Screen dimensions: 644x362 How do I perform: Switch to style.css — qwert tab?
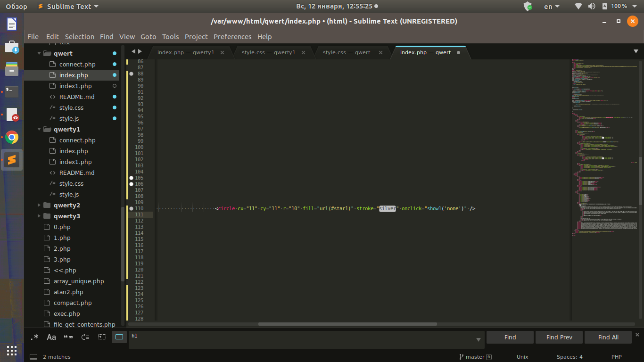click(347, 52)
